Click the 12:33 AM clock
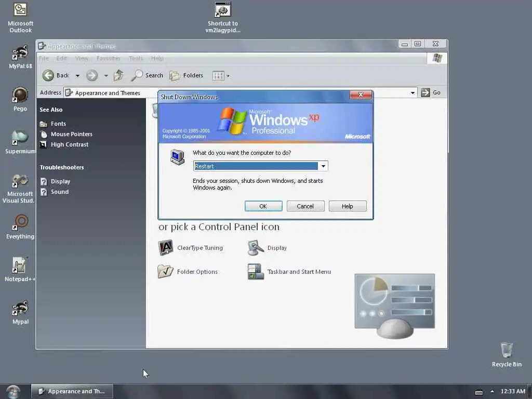Screen dimensions: 532x399 tap(513, 391)
